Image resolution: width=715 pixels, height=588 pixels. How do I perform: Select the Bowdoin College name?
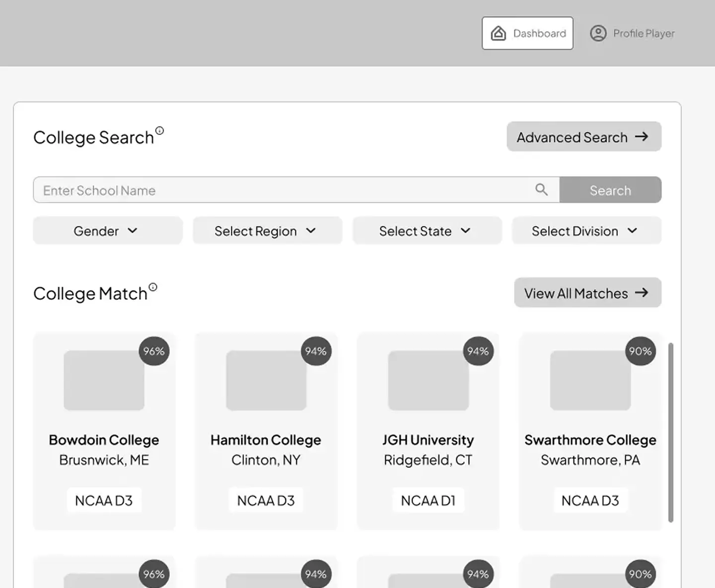click(x=104, y=440)
